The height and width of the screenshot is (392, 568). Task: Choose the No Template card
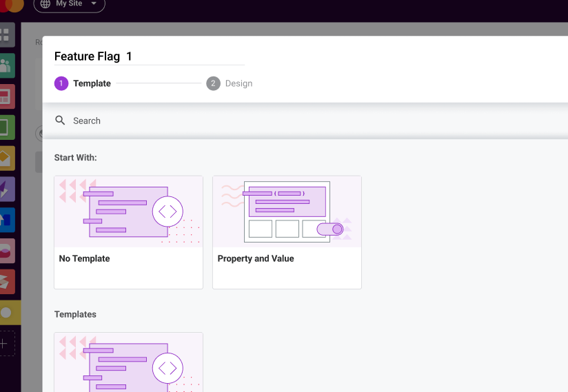tap(129, 232)
